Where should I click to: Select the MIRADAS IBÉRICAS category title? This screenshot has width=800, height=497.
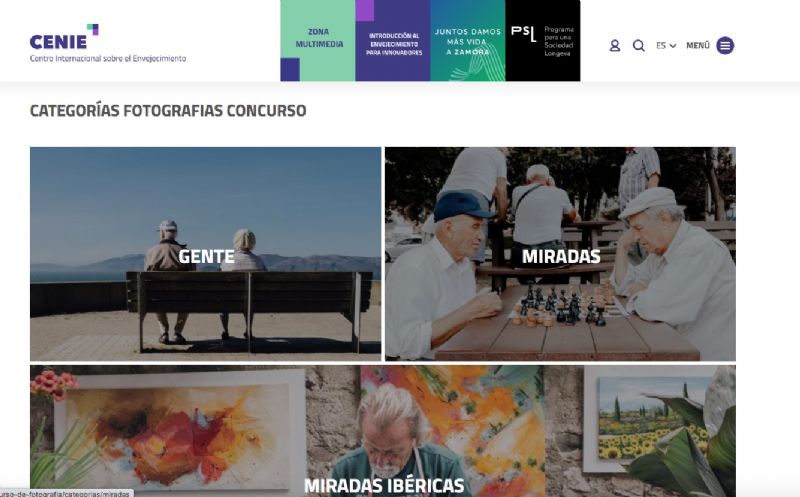tap(384, 485)
